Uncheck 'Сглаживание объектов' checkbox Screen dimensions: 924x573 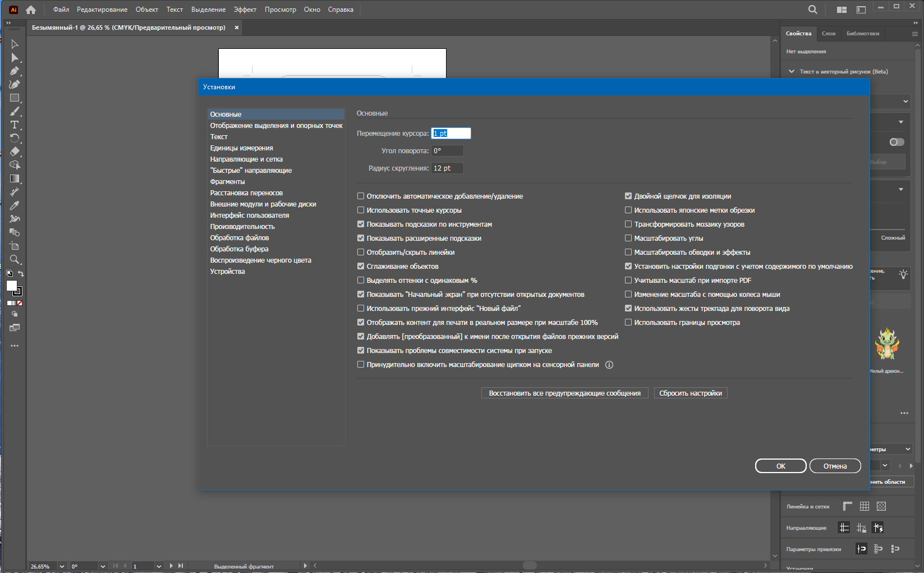tap(361, 267)
